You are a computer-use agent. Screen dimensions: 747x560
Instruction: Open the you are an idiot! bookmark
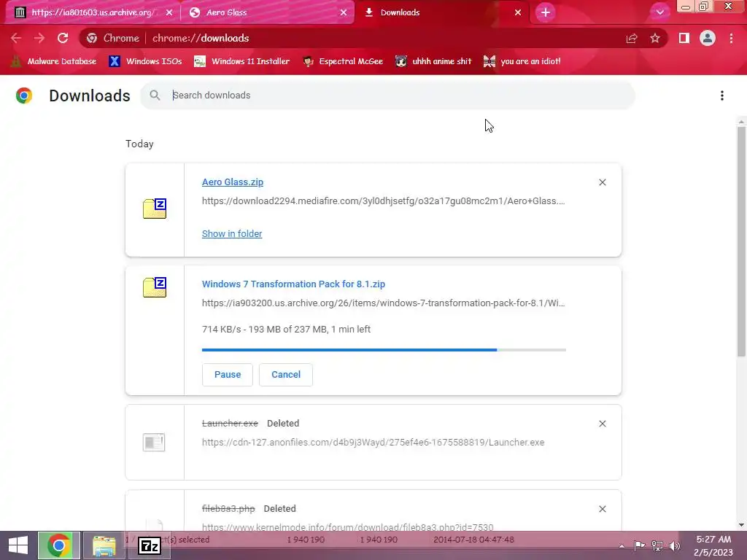pyautogui.click(x=522, y=61)
